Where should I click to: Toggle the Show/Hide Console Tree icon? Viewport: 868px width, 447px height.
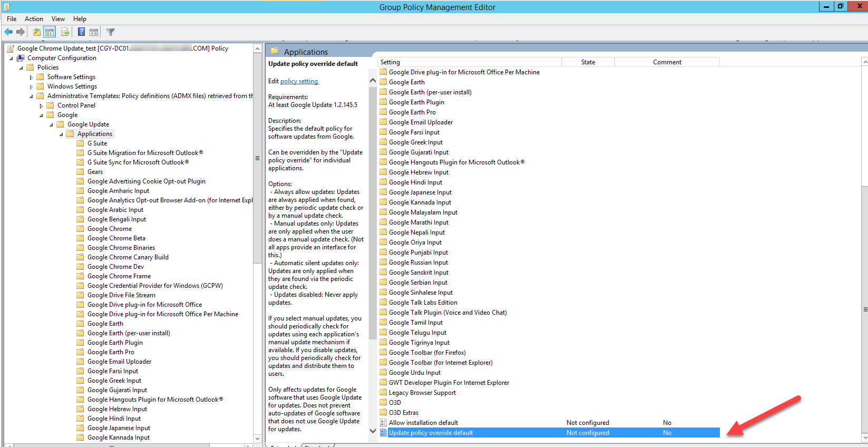tap(50, 32)
